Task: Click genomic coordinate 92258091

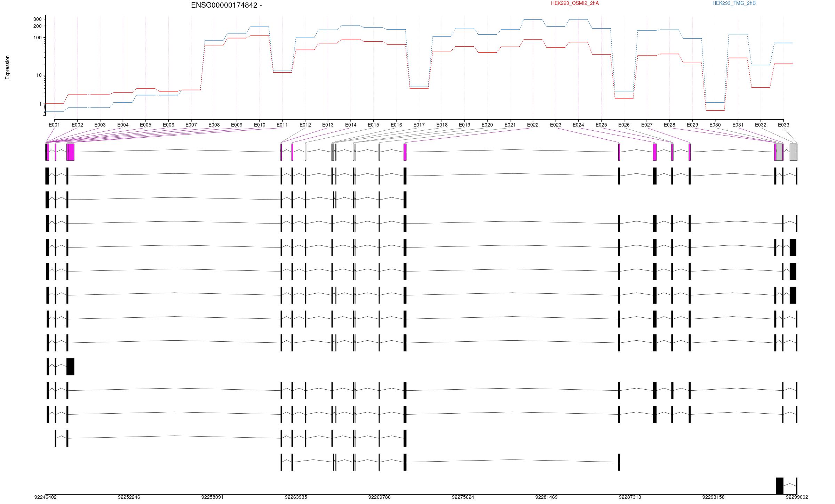Action: pos(213,497)
